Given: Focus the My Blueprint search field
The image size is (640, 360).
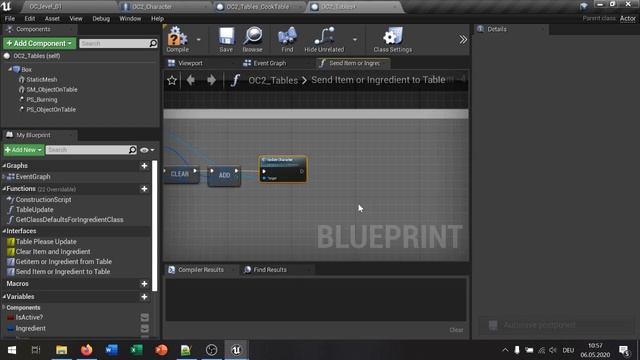Looking at the screenshot, I should coord(91,150).
